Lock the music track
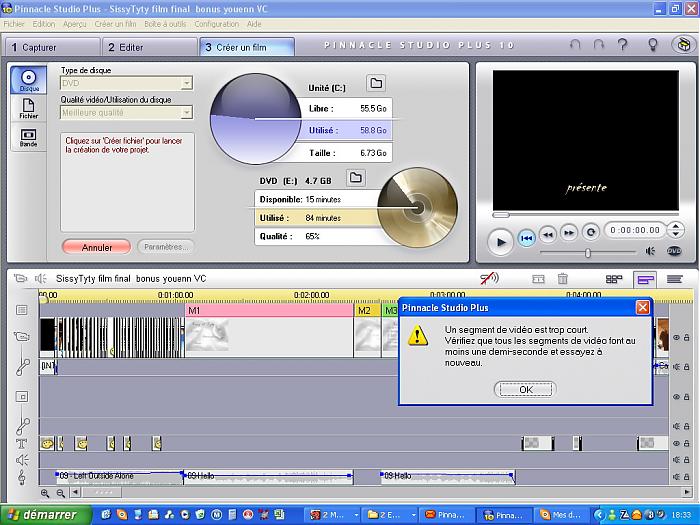The width and height of the screenshot is (700, 525). pyautogui.click(x=687, y=477)
